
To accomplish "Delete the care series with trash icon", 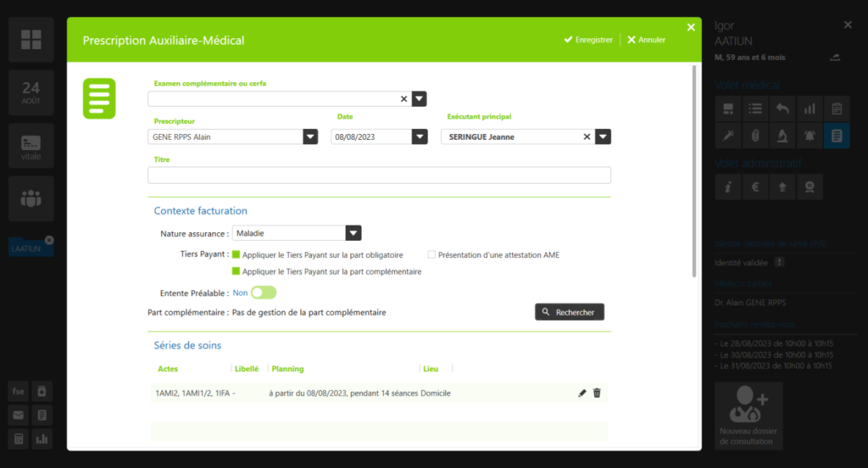I will (597, 393).
